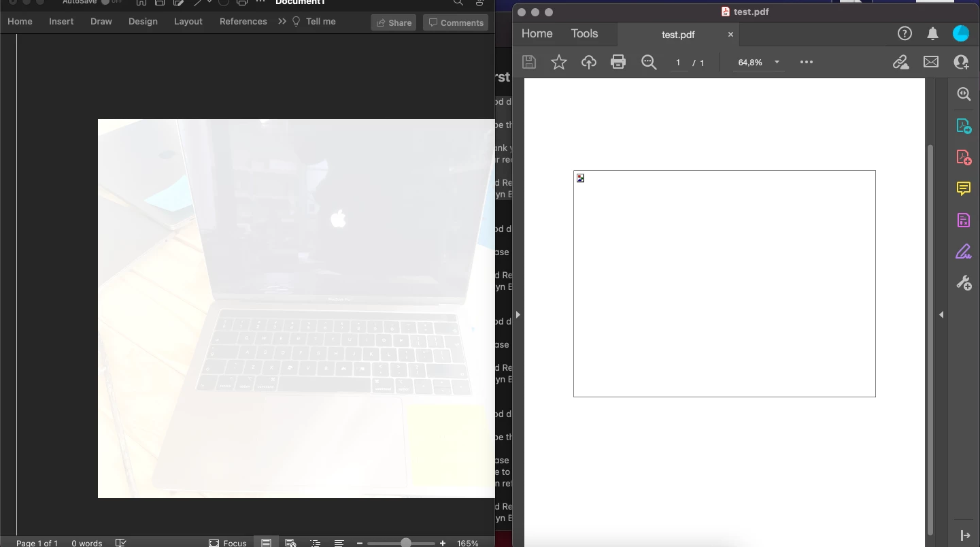Screen dimensions: 980x547
Task: Click the upload to cloud icon
Action: tap(589, 63)
